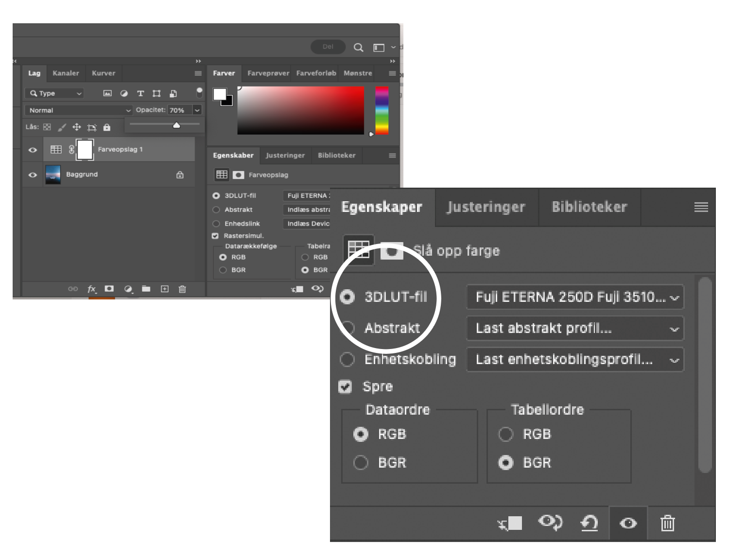Open the Type layer filter dropdown
Screen dimensions: 746x560
click(54, 93)
